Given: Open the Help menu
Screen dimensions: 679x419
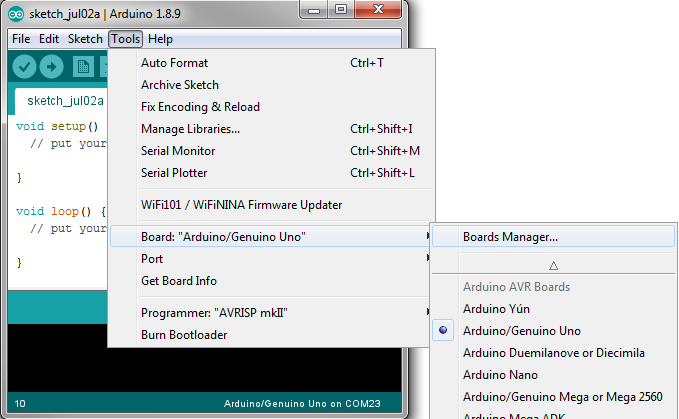Looking at the screenshot, I should 160,39.
